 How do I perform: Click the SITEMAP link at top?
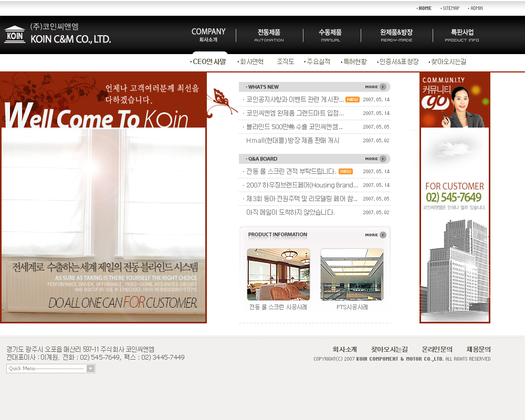(x=450, y=8)
